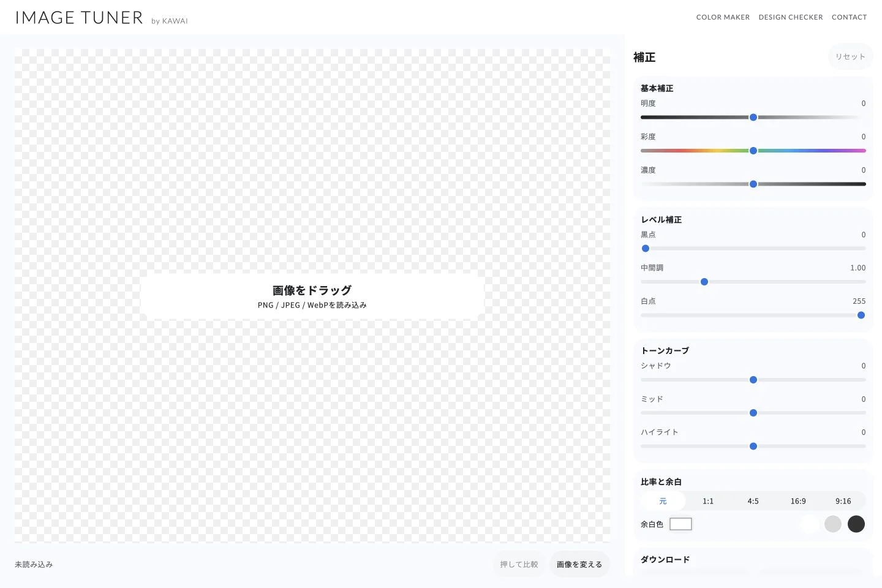Image resolution: width=882 pixels, height=588 pixels.
Task: Open the CONTACT link
Action: click(x=849, y=17)
